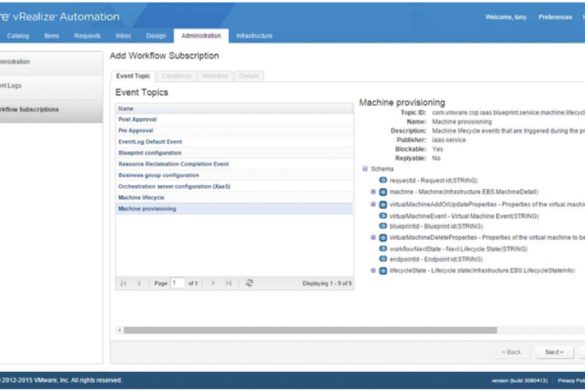The height and width of the screenshot is (390, 585).
Task: Open the Design tab
Action: tap(156, 36)
